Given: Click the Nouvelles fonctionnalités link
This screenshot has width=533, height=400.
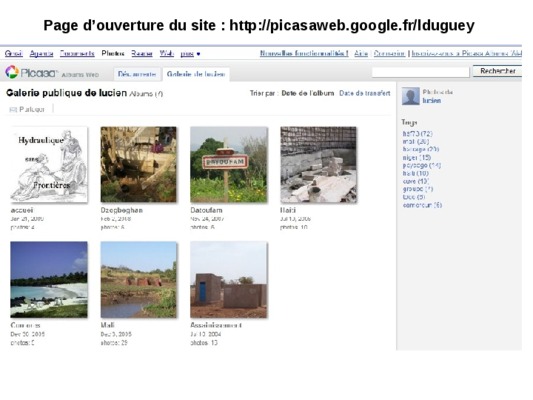Looking at the screenshot, I should pyautogui.click(x=304, y=53).
